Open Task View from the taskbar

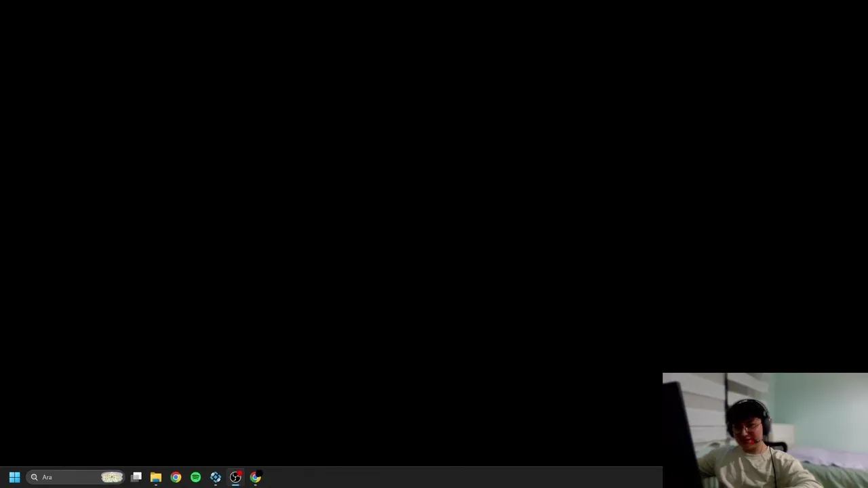click(136, 477)
